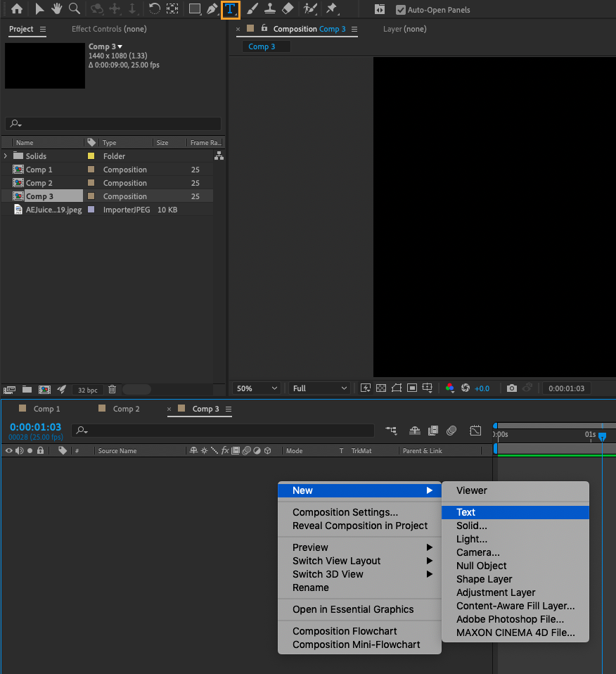Image resolution: width=616 pixels, height=674 pixels.
Task: Choose Null Object from the submenu
Action: click(515, 566)
